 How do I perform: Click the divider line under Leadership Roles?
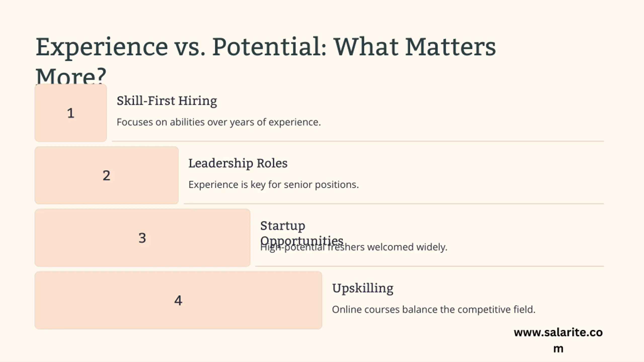pyautogui.click(x=393, y=204)
